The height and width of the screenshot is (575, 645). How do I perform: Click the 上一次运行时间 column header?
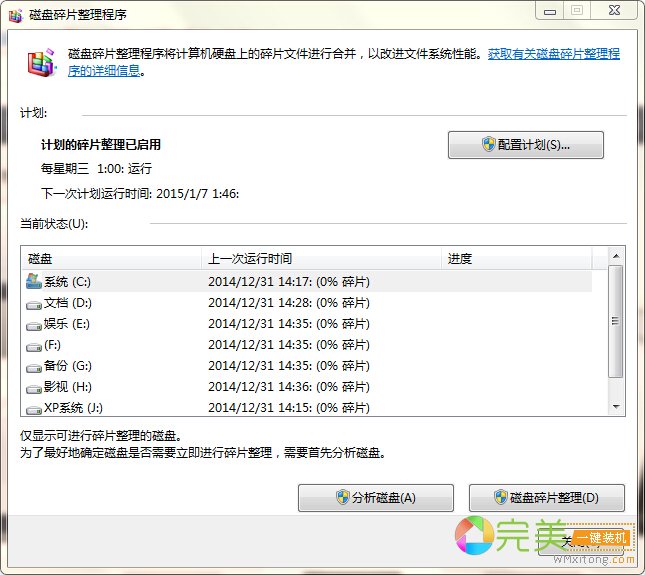pos(320,258)
